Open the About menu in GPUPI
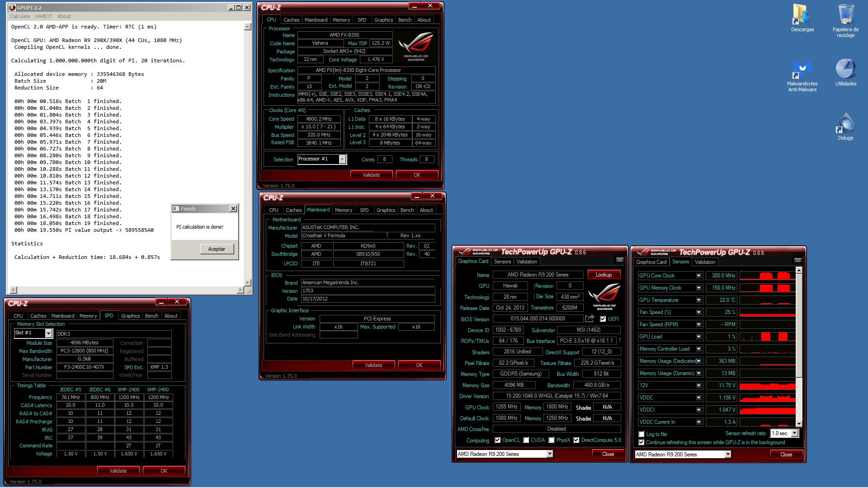The height and width of the screenshot is (488, 868). [64, 16]
